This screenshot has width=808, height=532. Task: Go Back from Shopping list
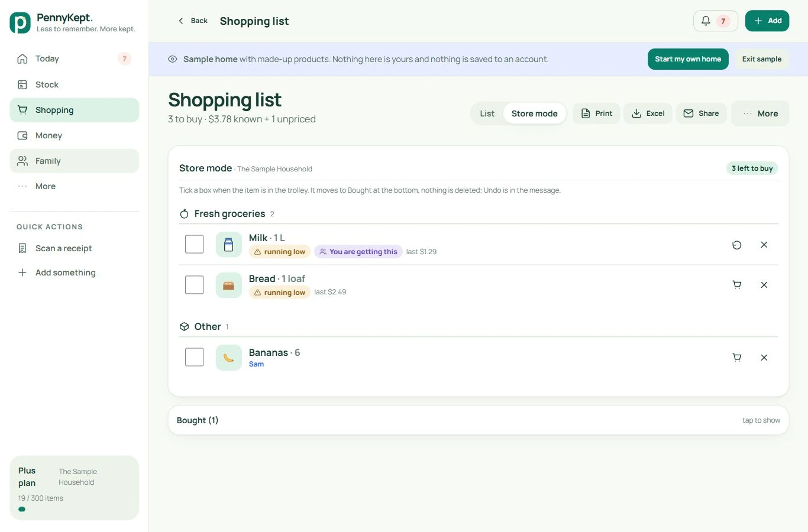pos(193,21)
